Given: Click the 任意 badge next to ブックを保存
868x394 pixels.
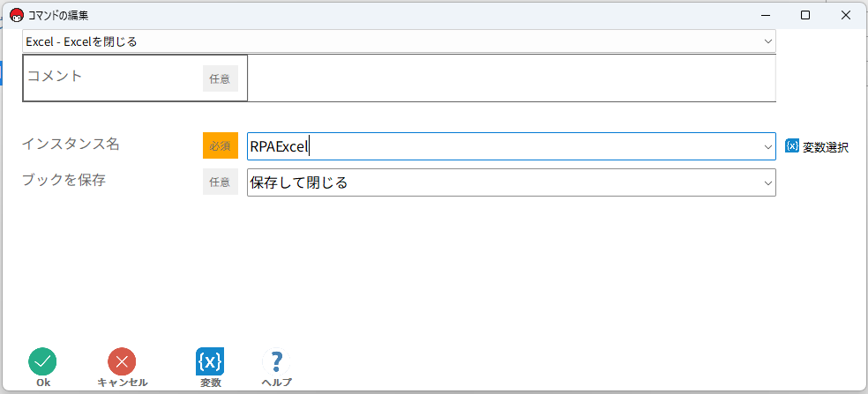Looking at the screenshot, I should pos(220,182).
